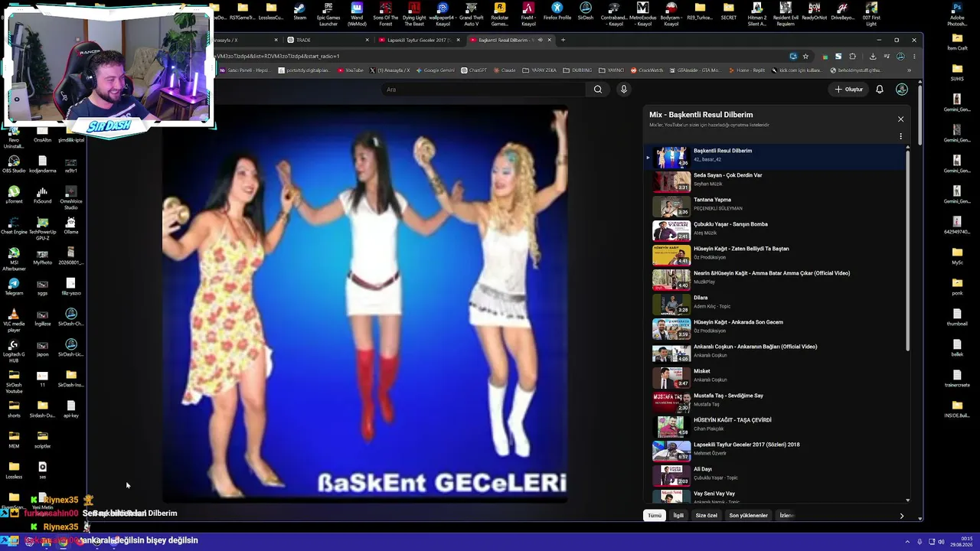Open the Hitman 2 Silent Assassin shortcut
The image size is (980, 551).
click(756, 15)
